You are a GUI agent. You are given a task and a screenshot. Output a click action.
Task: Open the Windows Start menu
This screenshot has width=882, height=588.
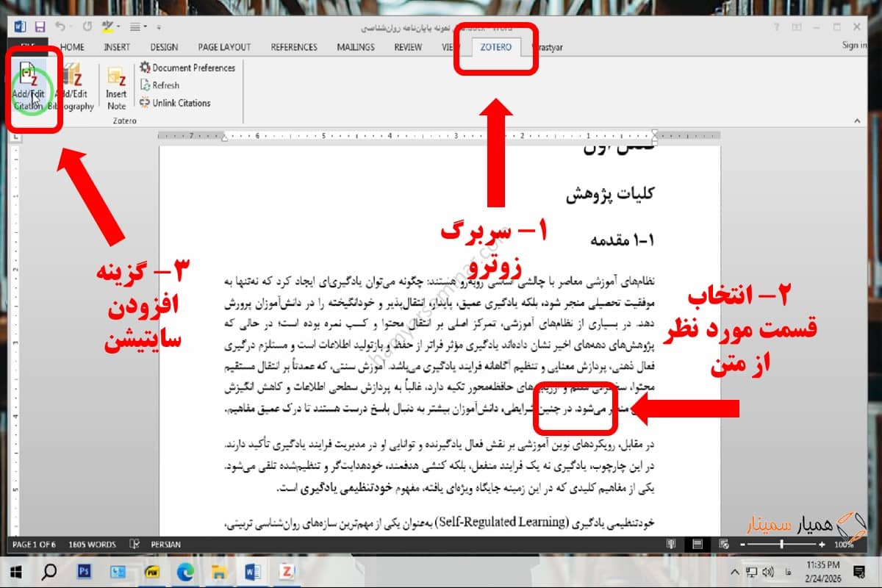[x=16, y=571]
